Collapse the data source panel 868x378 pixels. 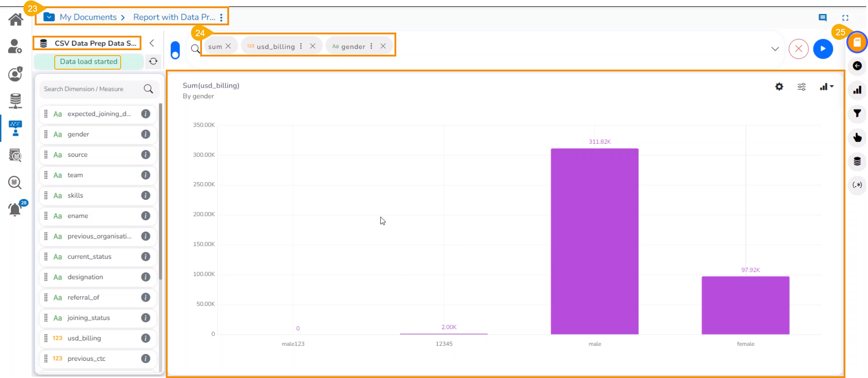coord(152,43)
